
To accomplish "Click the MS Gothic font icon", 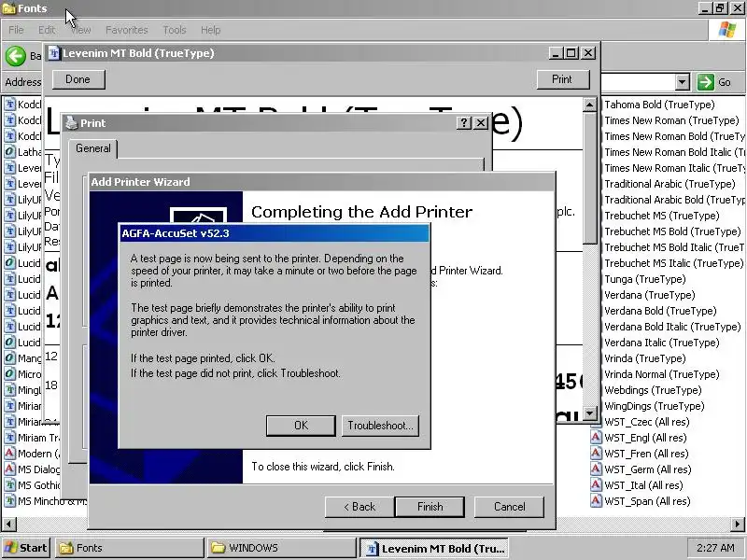I will tap(9, 484).
